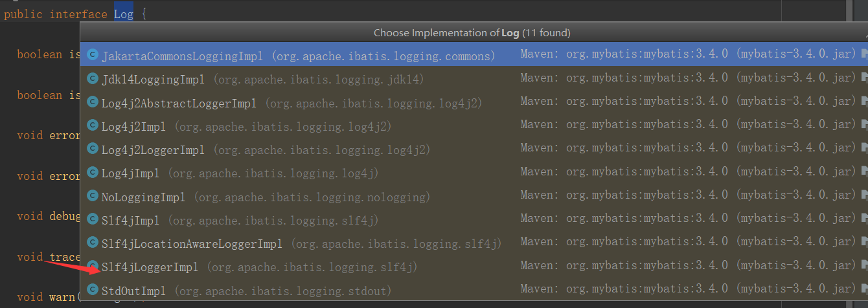Click class icon beside Slf4jImpl
This screenshot has width=868, height=308.
[x=92, y=220]
